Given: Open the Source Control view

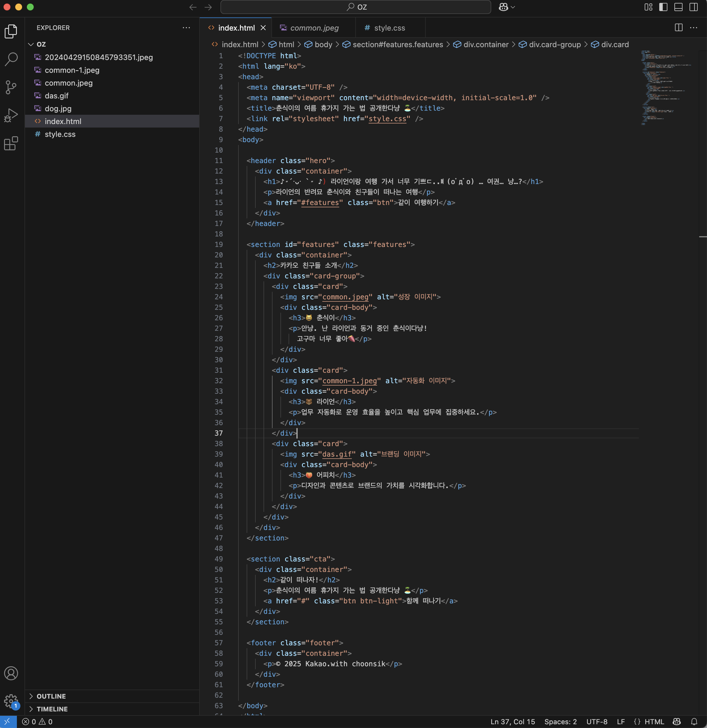Looking at the screenshot, I should click(11, 87).
